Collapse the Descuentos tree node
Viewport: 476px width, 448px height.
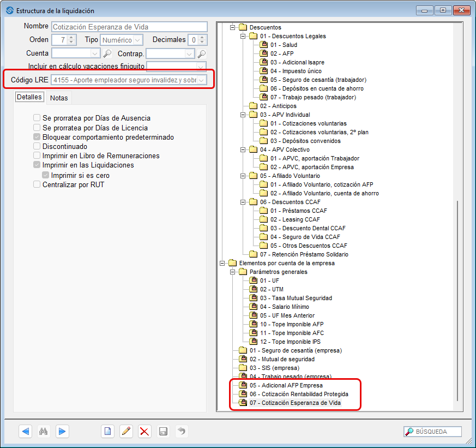click(232, 27)
